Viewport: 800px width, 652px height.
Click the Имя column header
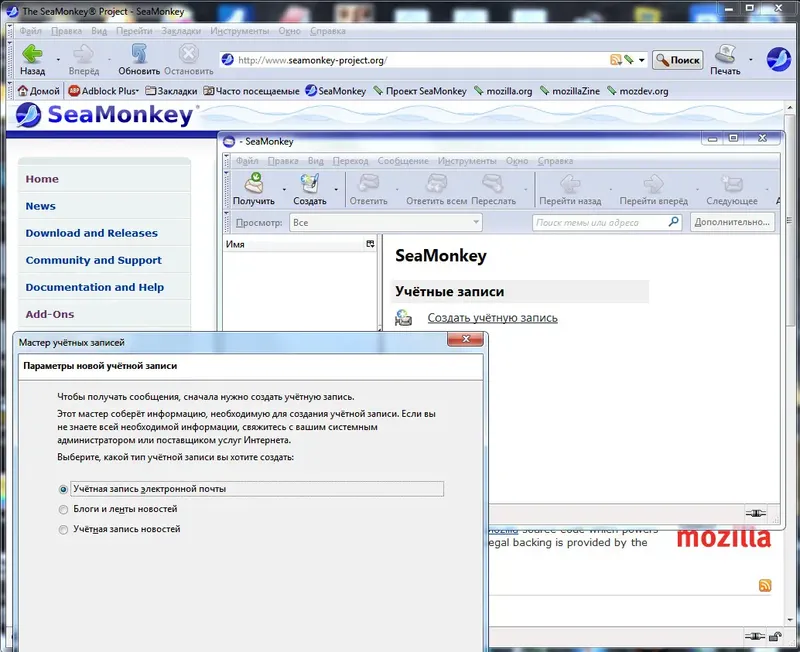(294, 244)
